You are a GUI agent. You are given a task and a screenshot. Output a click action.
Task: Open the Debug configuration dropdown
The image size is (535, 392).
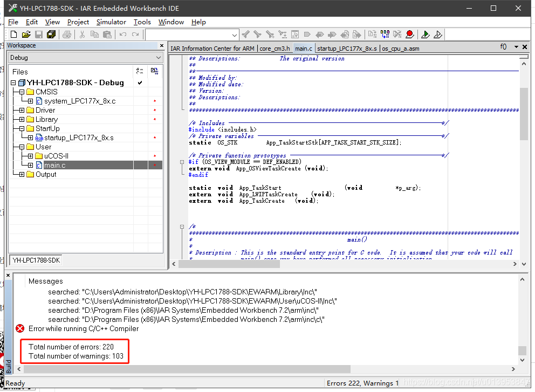pyautogui.click(x=158, y=58)
